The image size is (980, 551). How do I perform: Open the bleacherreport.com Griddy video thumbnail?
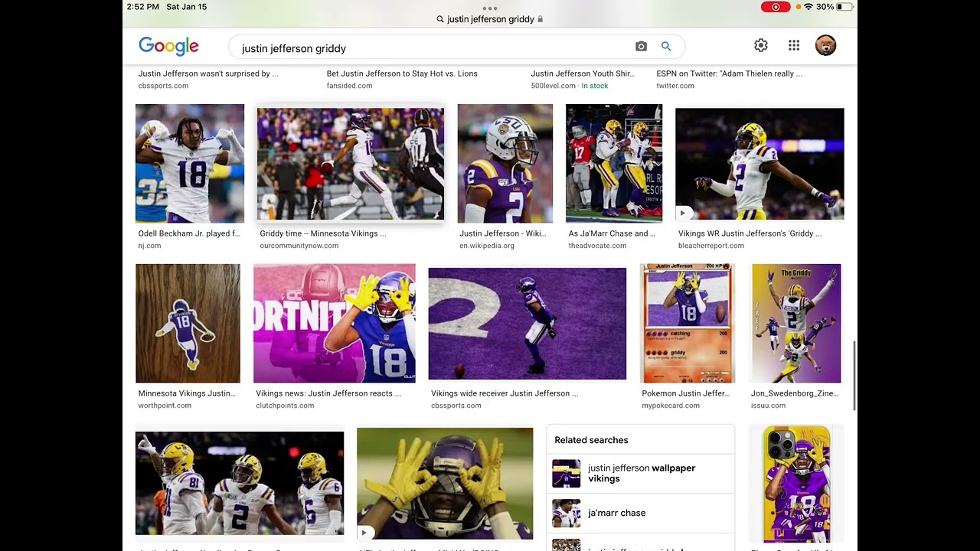click(x=759, y=164)
